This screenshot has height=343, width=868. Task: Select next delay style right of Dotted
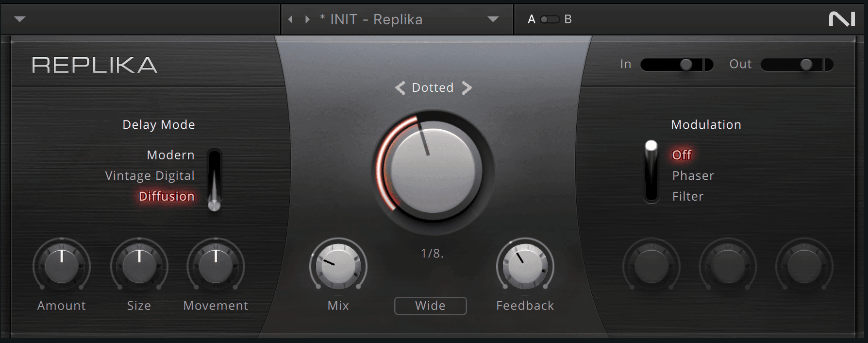(x=467, y=88)
